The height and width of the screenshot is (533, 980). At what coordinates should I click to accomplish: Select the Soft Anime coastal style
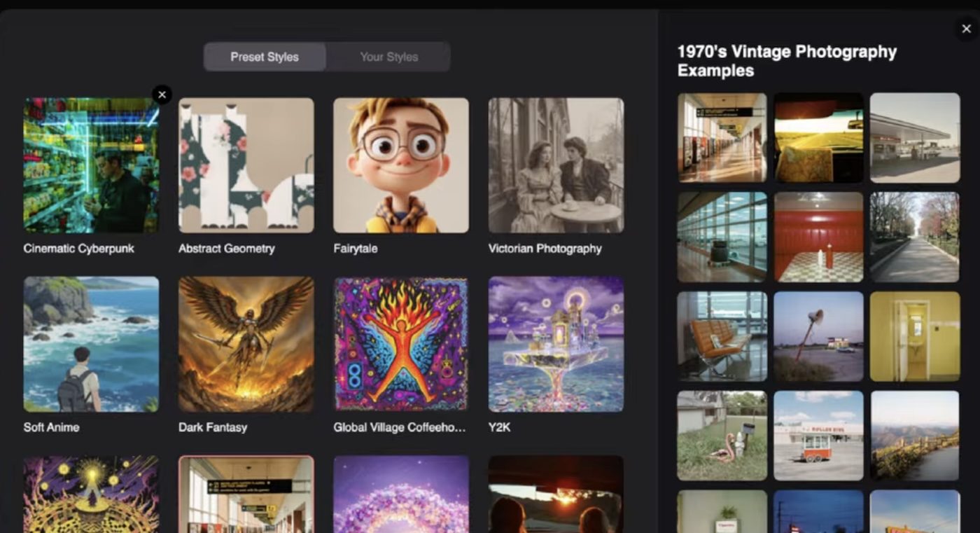91,344
